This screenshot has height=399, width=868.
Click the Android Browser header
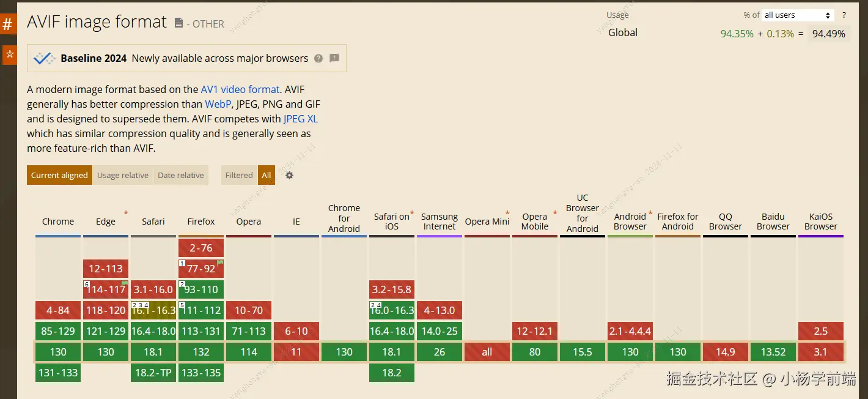pyautogui.click(x=630, y=222)
